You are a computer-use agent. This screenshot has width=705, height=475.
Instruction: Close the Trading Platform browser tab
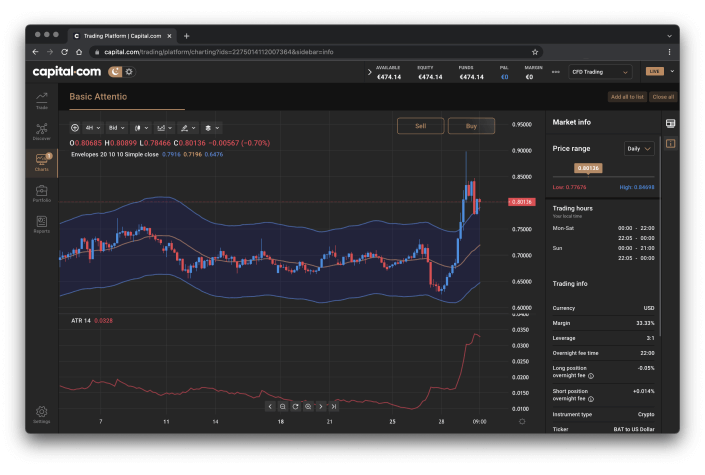pyautogui.click(x=170, y=36)
